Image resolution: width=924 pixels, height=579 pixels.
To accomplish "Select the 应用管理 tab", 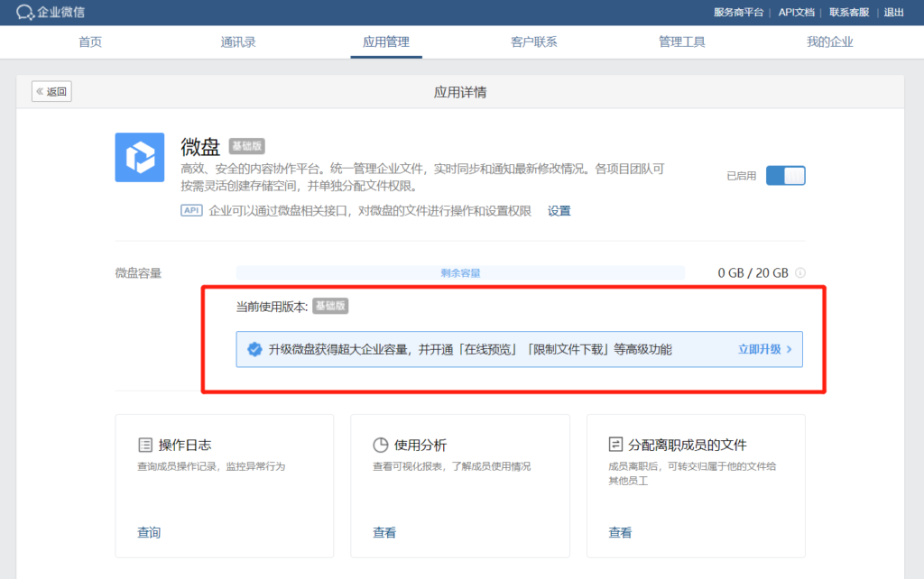I will click(386, 41).
